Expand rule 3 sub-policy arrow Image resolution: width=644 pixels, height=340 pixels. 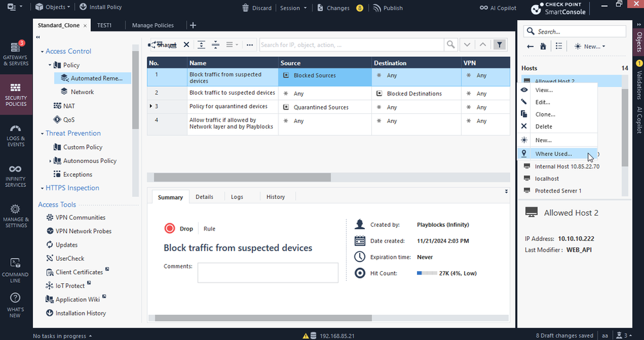[151, 106]
